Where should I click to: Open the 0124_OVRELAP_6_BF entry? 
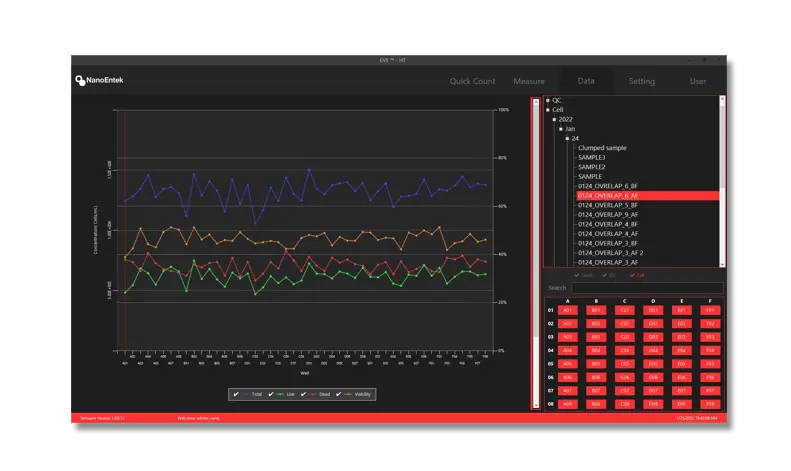pyautogui.click(x=608, y=186)
